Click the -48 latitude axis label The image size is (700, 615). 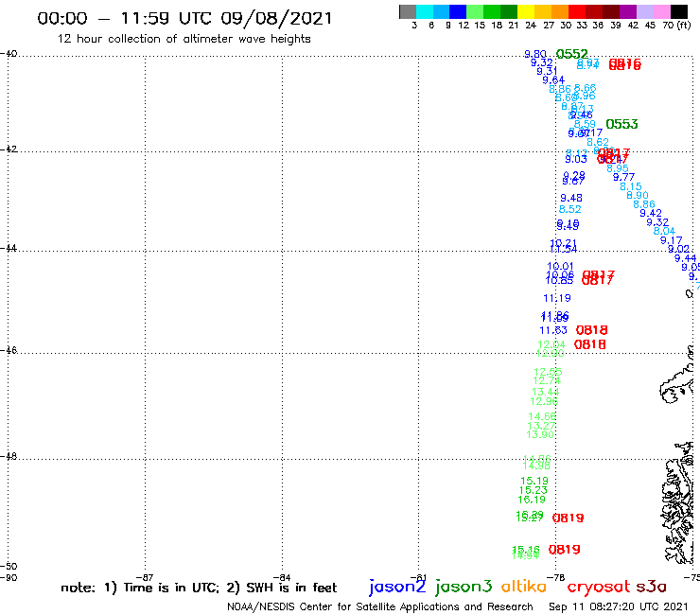(x=9, y=456)
